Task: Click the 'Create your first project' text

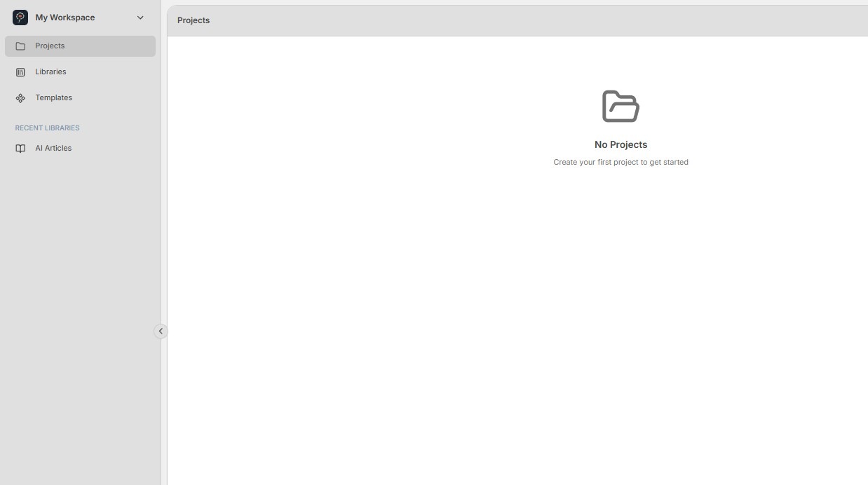Action: [x=621, y=162]
